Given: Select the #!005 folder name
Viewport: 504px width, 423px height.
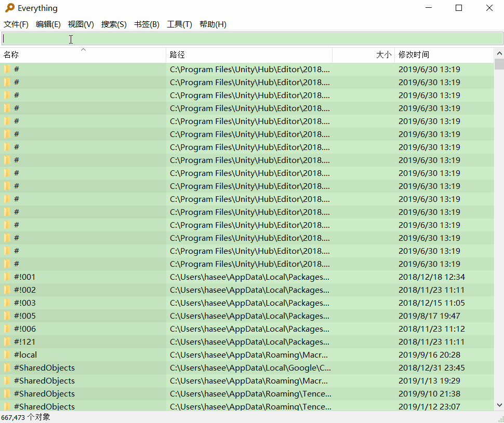Looking at the screenshot, I should click(25, 316).
